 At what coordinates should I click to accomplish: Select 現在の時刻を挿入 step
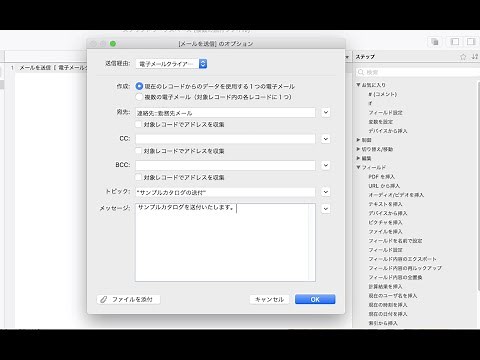click(x=388, y=305)
